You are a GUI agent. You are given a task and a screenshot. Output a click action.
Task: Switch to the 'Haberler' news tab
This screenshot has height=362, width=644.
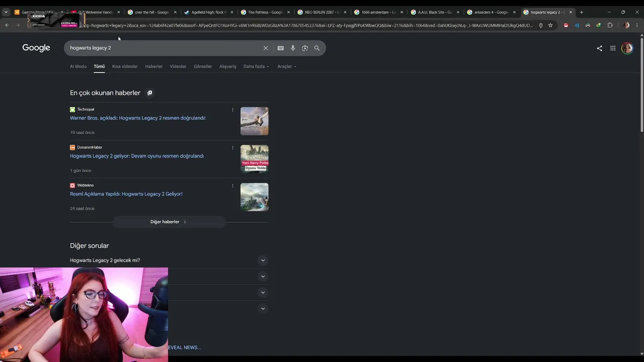pos(154,66)
